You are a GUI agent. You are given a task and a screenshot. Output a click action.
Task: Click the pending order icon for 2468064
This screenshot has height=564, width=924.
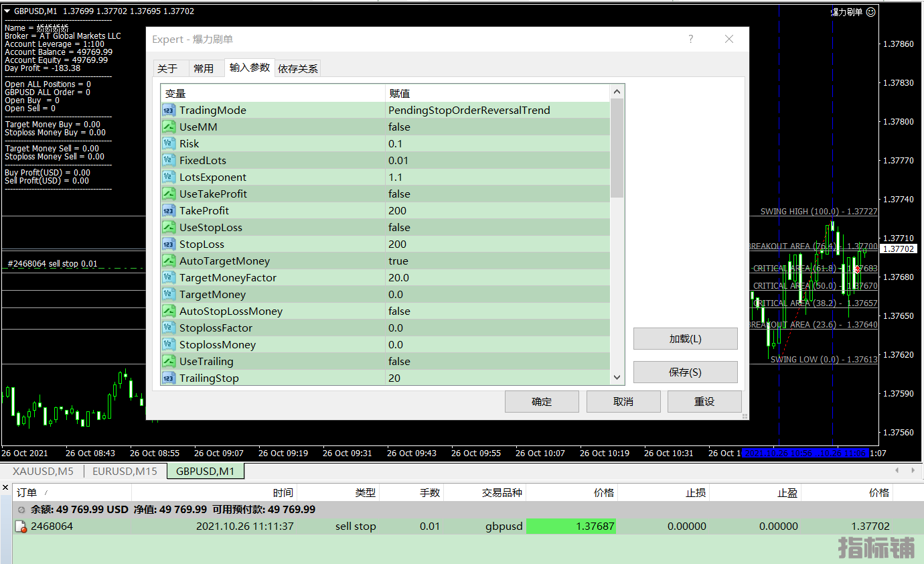pos(21,526)
